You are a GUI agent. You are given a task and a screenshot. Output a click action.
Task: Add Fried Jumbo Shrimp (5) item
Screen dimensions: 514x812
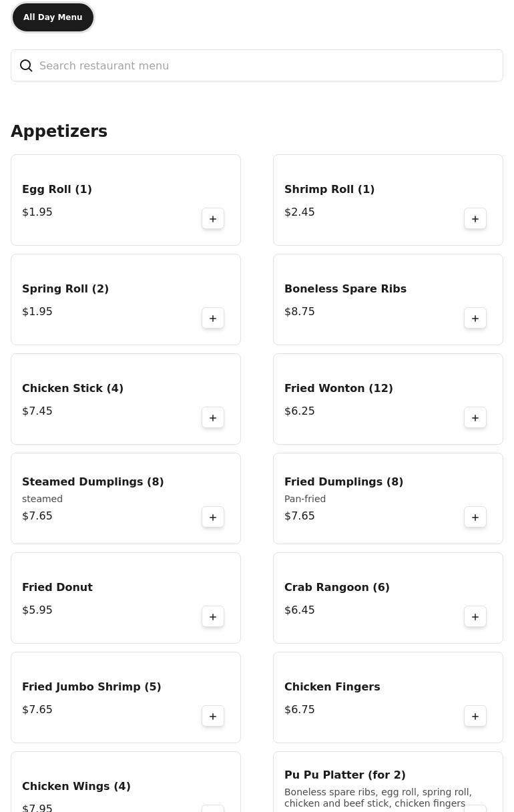[213, 717]
